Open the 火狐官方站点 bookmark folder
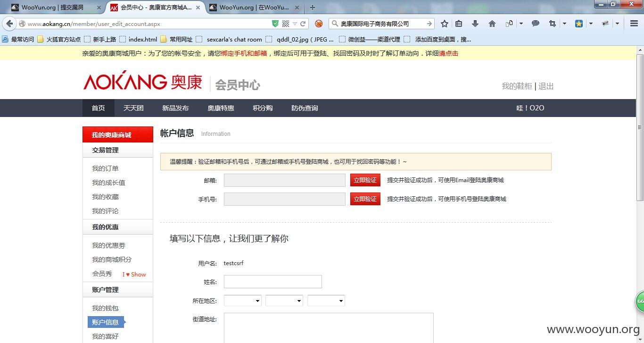This screenshot has height=343, width=644. (59, 39)
